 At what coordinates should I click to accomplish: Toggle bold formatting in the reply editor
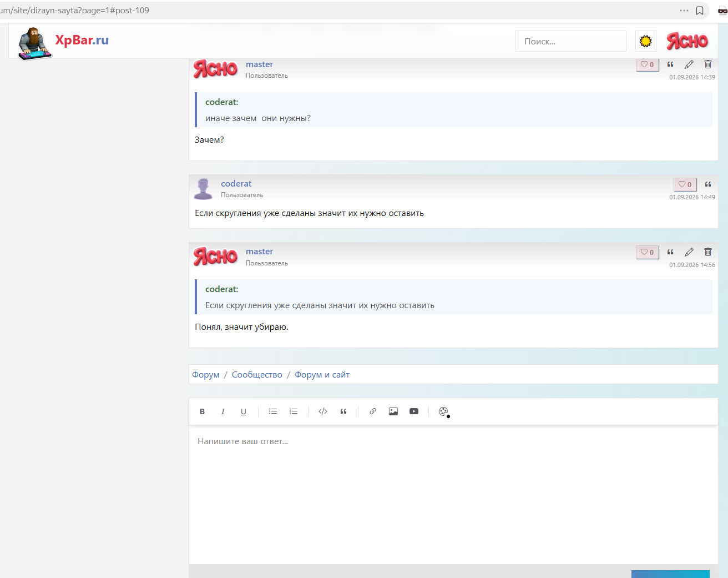point(202,411)
